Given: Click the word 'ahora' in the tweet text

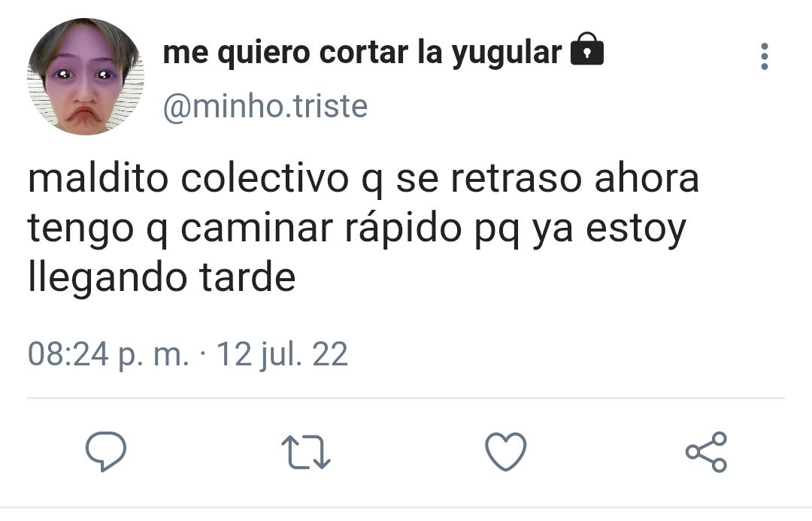Looking at the screenshot, I should (x=647, y=178).
